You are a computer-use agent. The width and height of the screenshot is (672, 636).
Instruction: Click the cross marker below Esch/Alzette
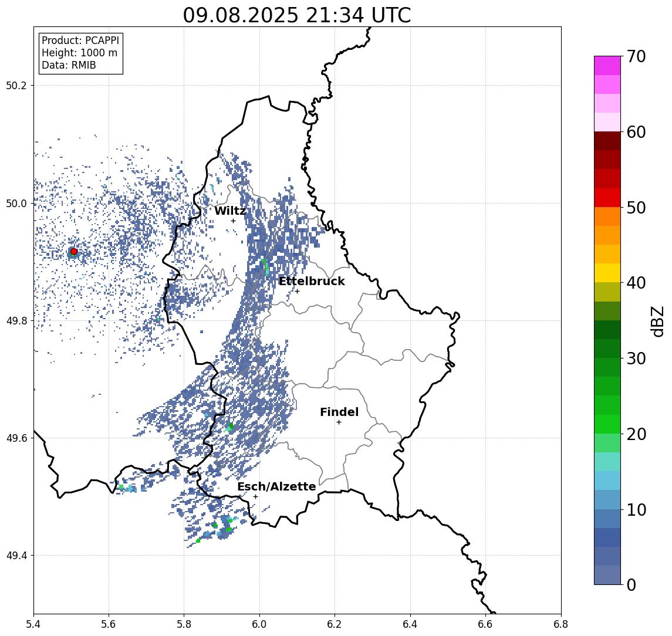coord(255,497)
